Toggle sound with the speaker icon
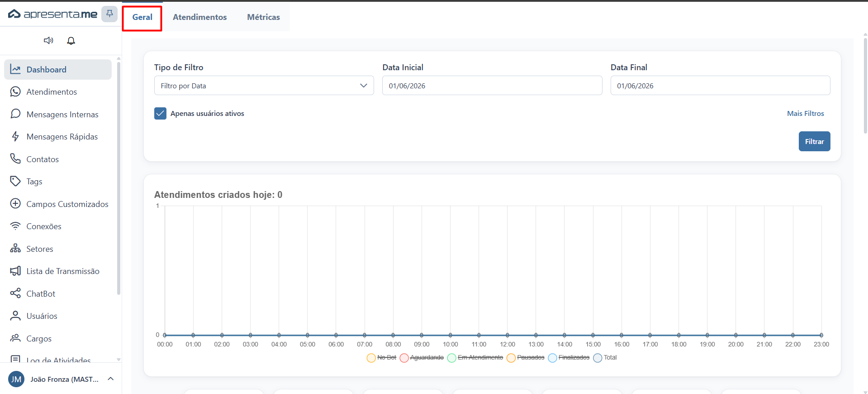868x394 pixels. tap(48, 41)
